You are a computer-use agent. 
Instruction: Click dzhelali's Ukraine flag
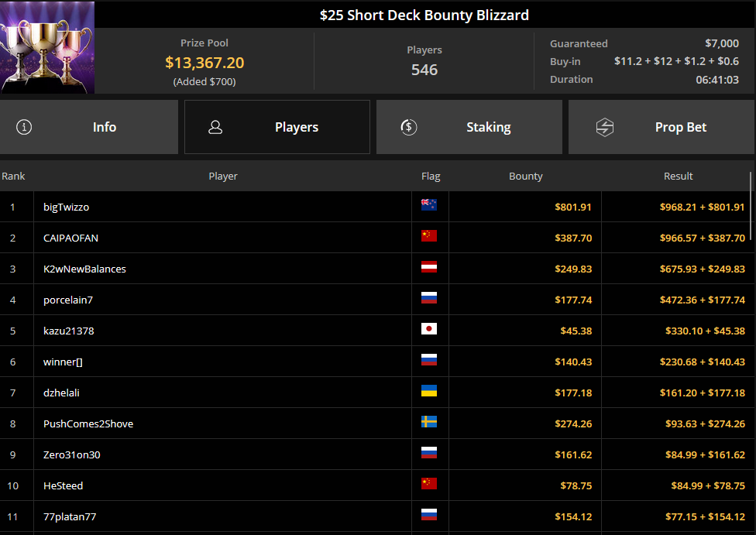click(428, 390)
